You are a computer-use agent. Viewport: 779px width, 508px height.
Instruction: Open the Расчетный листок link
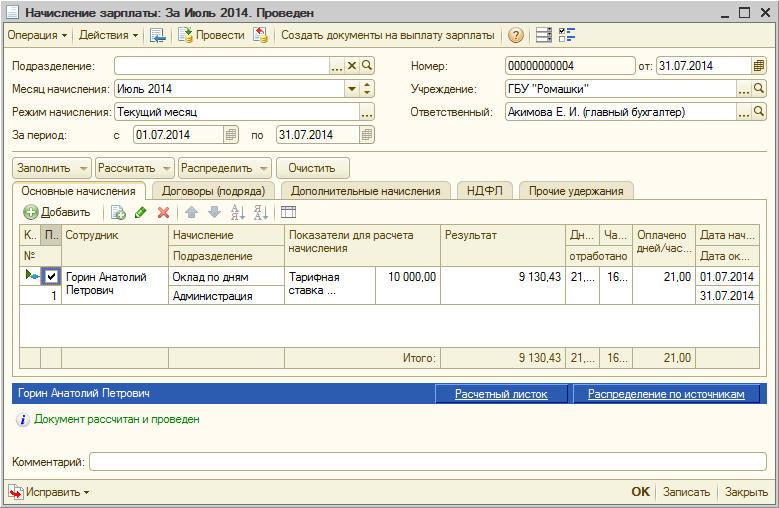pos(501,394)
